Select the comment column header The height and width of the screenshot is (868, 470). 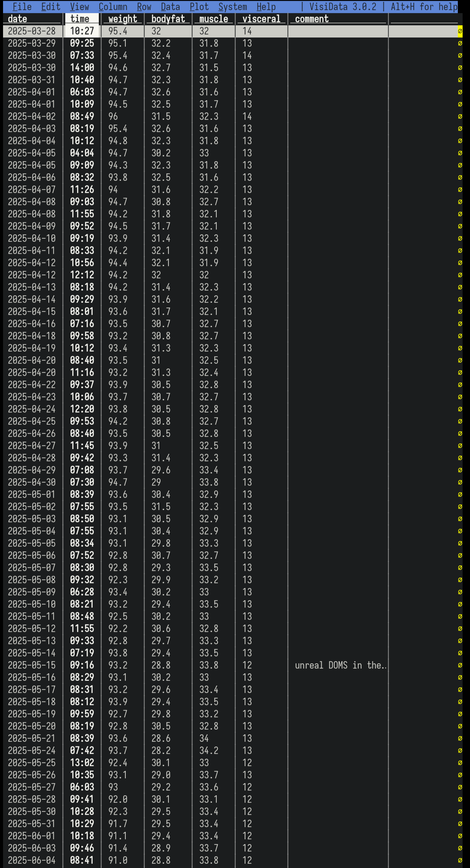[312, 19]
